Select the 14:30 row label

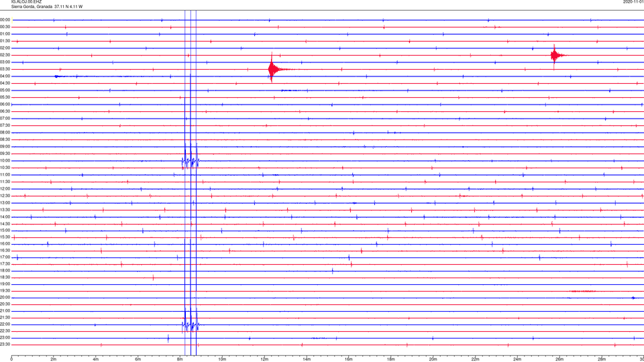point(5,224)
